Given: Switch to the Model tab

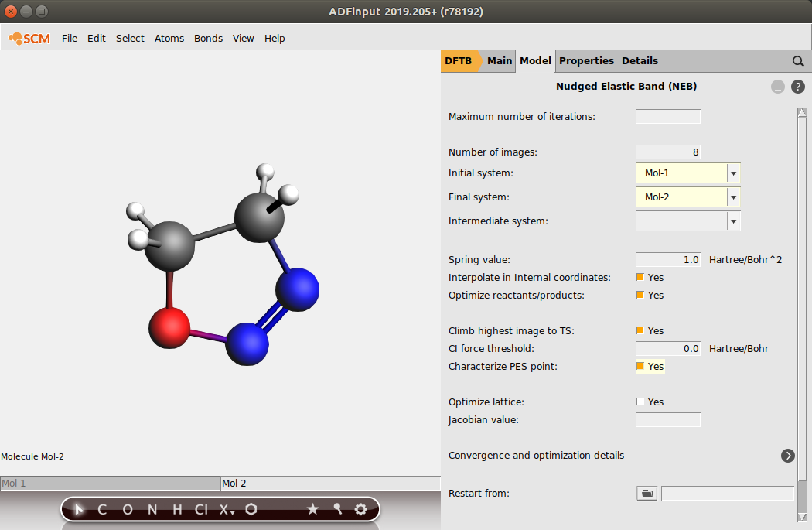Looking at the screenshot, I should coord(535,61).
